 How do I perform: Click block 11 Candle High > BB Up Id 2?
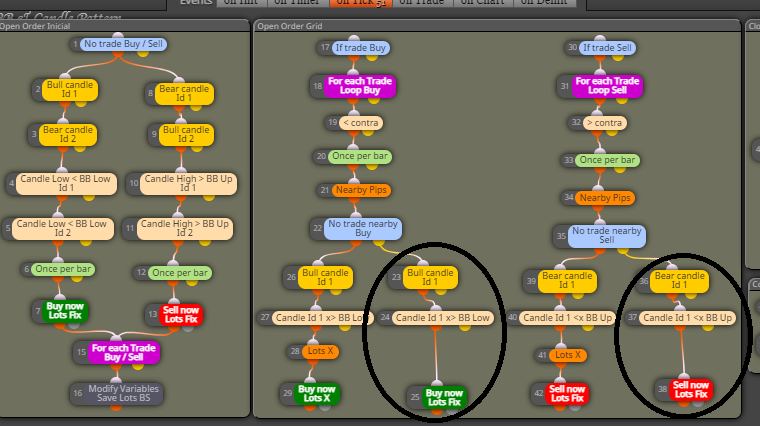pos(185,228)
